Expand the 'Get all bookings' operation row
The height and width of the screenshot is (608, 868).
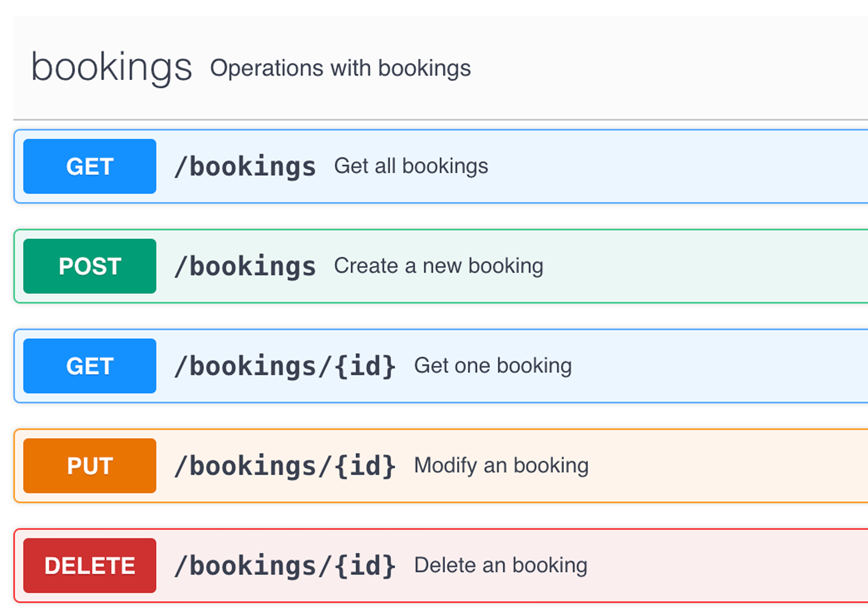(665, 166)
